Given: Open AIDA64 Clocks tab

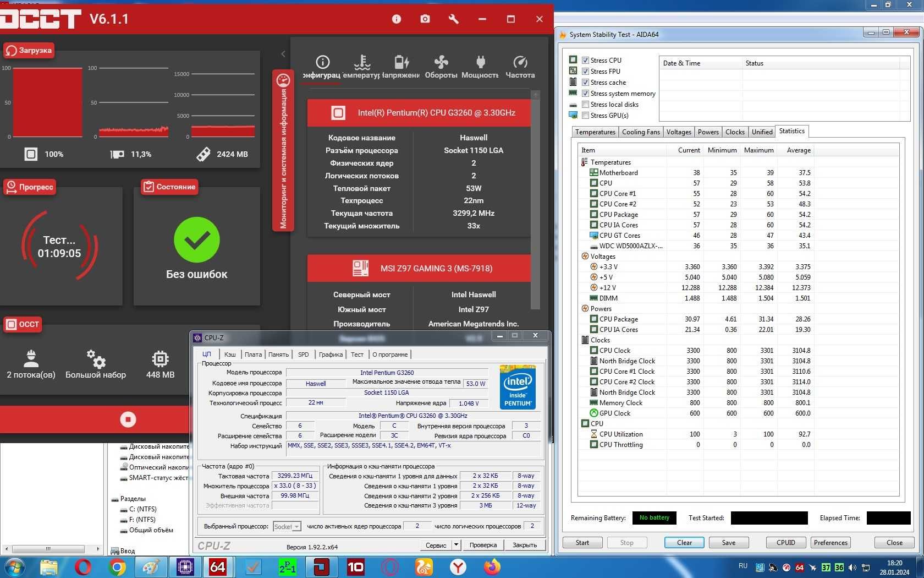Looking at the screenshot, I should pos(735,132).
